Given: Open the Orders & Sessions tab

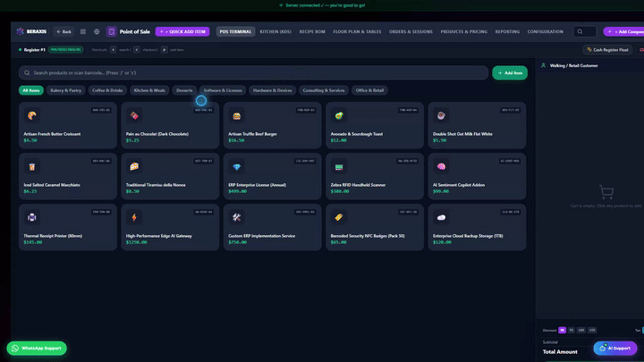Looking at the screenshot, I should click(411, 31).
